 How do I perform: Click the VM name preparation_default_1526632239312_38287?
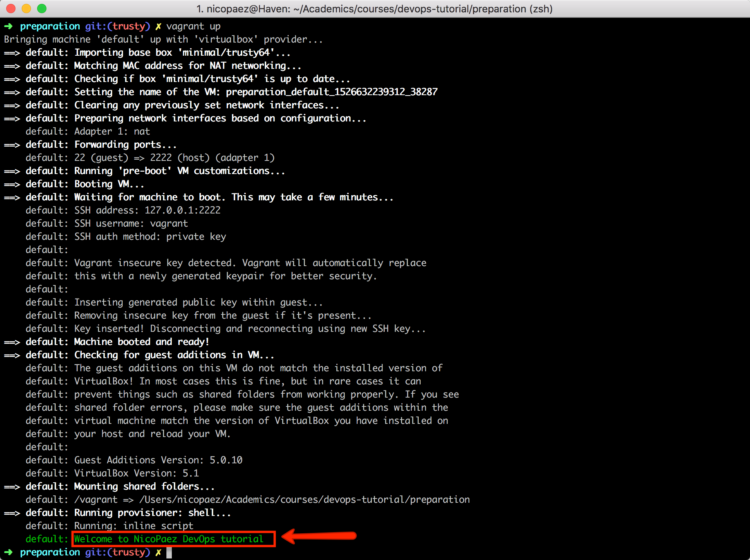point(332,92)
